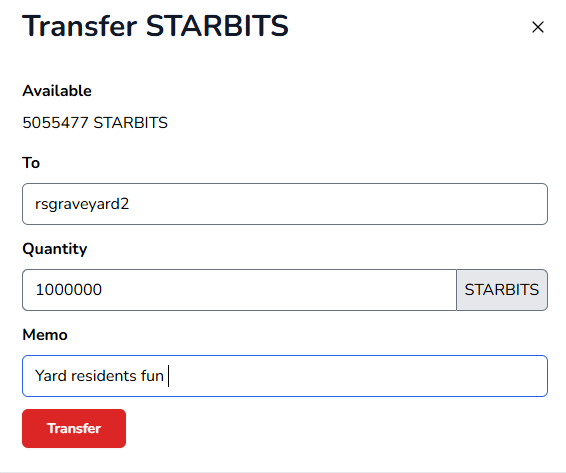Click the 5055477 available balance number
566x473 pixels.
[x=55, y=123]
